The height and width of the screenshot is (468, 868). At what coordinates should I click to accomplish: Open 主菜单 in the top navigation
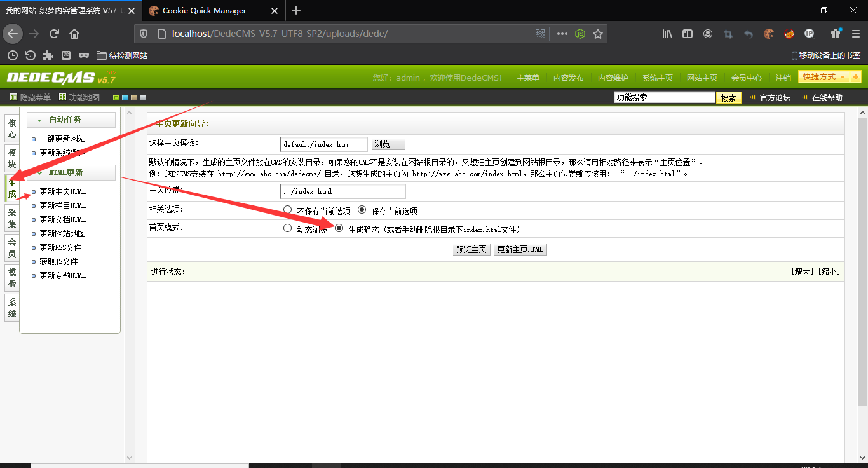528,78
